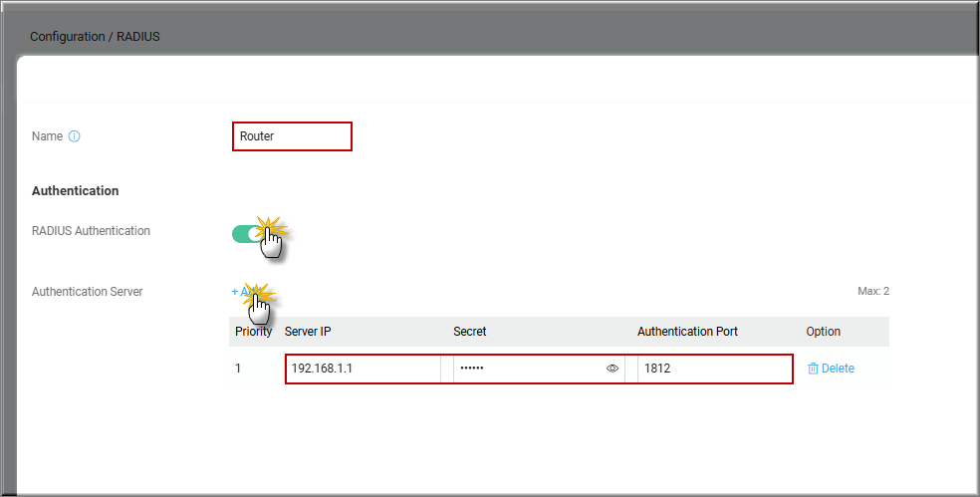This screenshot has height=497, width=980.
Task: Select priority value 1 in the server row
Action: click(238, 369)
